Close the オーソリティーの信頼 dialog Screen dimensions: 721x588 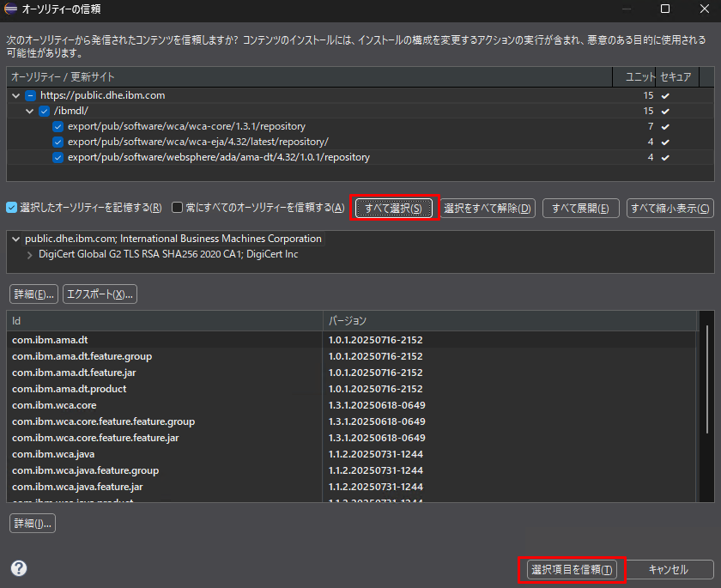[705, 9]
